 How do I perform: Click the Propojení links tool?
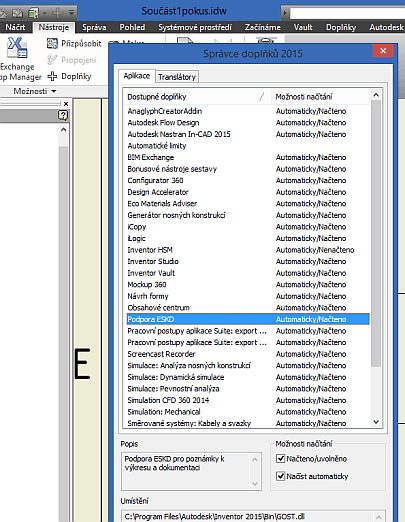(72, 60)
